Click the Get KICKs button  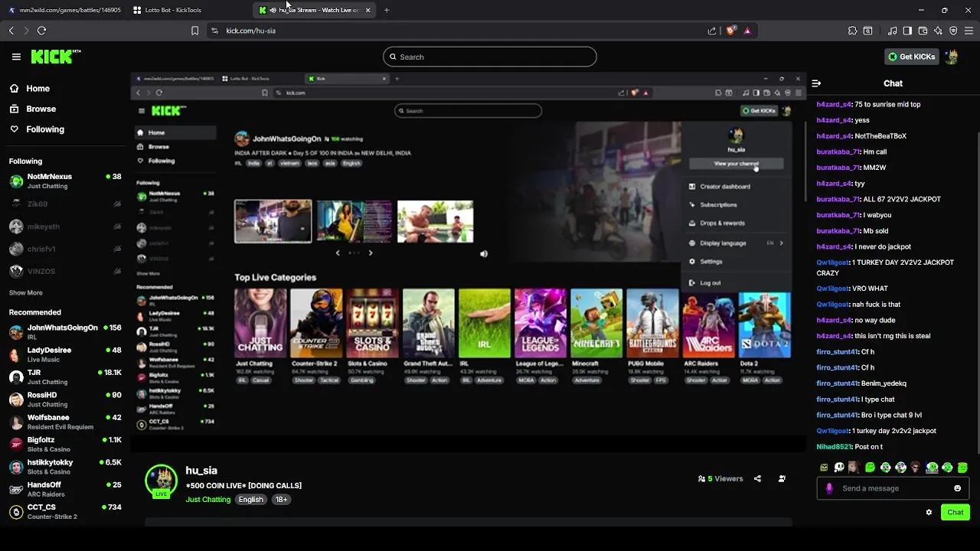click(x=911, y=57)
